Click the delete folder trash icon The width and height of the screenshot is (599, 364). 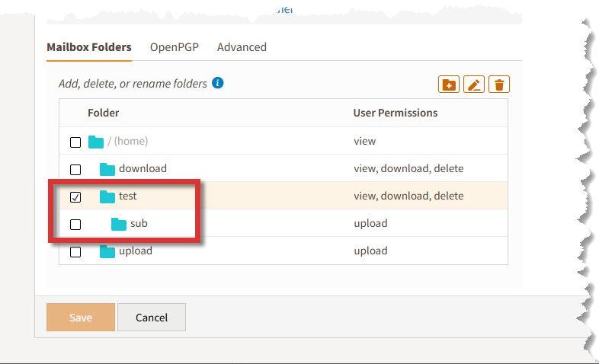[499, 85]
